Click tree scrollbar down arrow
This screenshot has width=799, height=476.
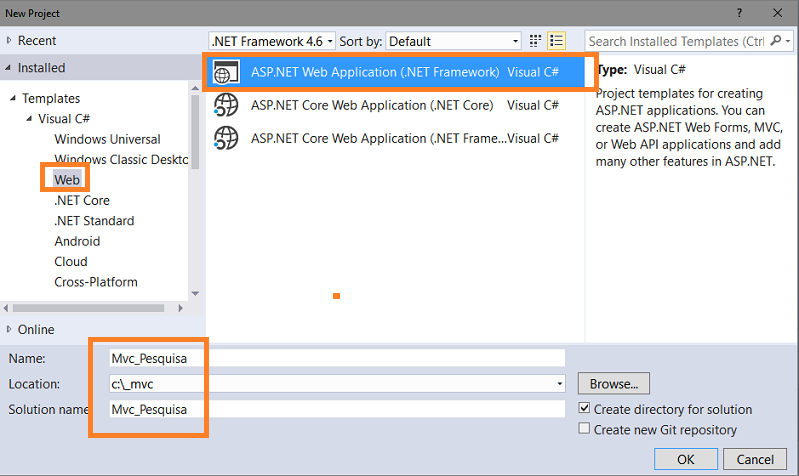click(x=195, y=294)
